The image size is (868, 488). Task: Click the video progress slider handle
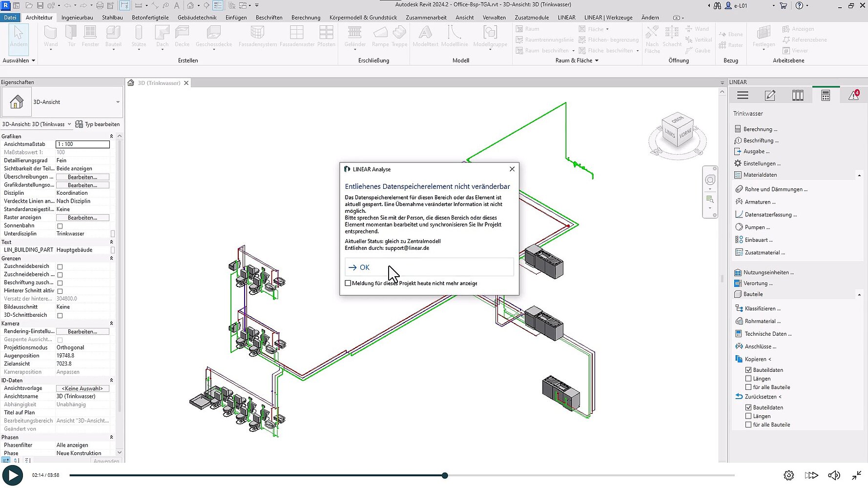tap(445, 475)
